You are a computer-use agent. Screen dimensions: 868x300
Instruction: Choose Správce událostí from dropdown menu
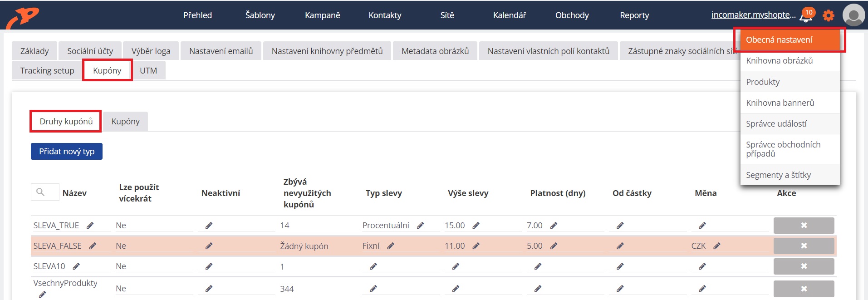coord(790,123)
